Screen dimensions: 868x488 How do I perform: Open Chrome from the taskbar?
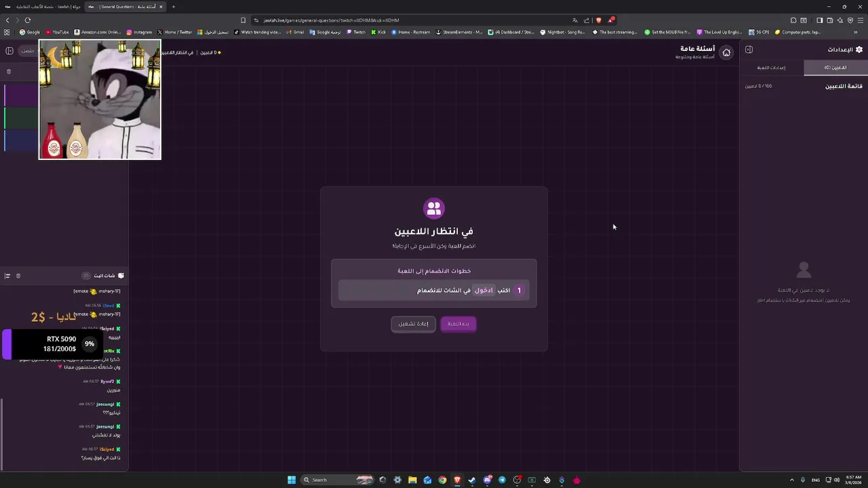(x=442, y=480)
